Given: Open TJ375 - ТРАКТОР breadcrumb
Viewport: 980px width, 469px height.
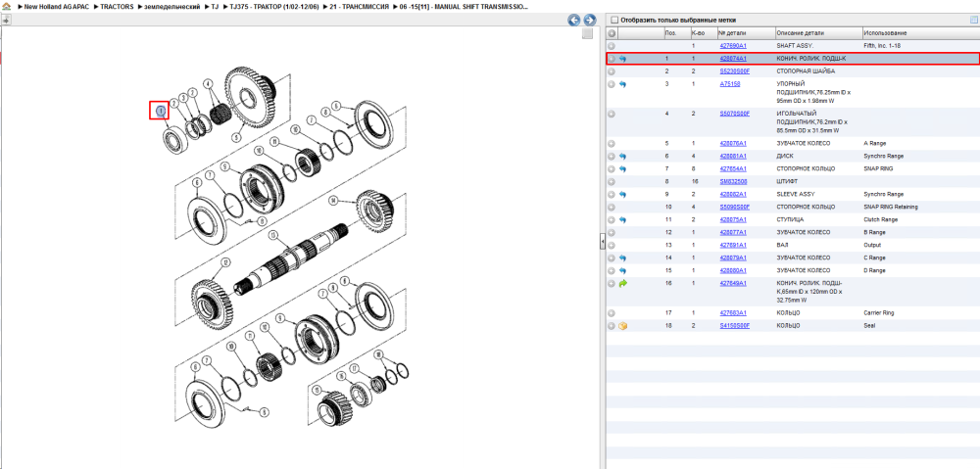Looking at the screenshot, I should pos(273,6).
